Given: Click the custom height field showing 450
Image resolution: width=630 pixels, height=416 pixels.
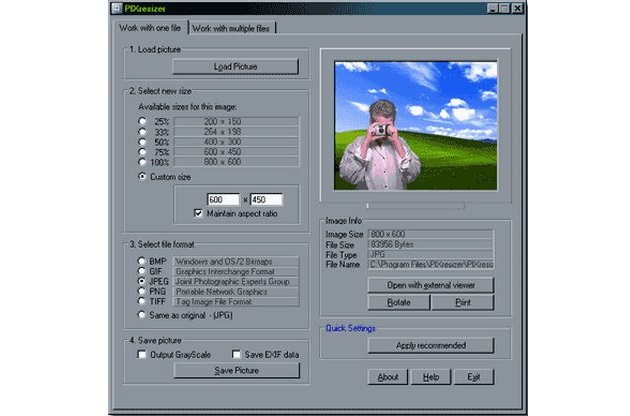Looking at the screenshot, I should (266, 200).
